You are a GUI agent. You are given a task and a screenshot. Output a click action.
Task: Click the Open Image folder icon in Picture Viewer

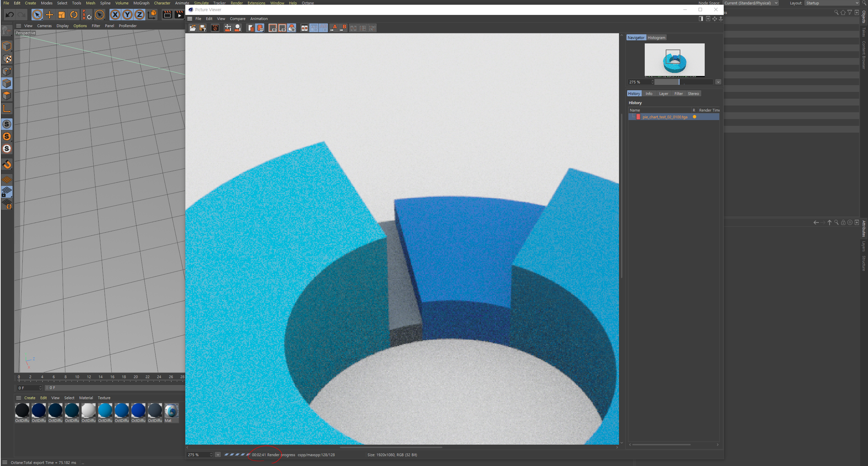point(193,28)
